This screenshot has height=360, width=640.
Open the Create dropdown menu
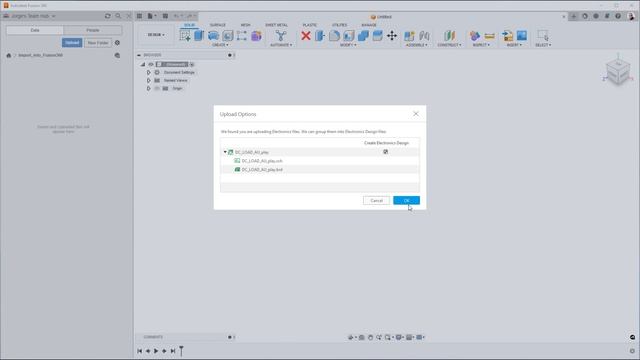(x=220, y=45)
